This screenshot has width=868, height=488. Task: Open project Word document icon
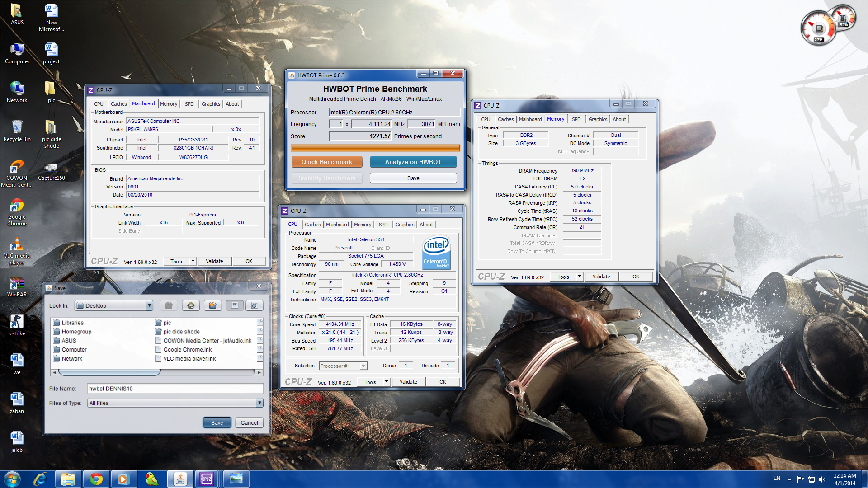click(x=52, y=53)
